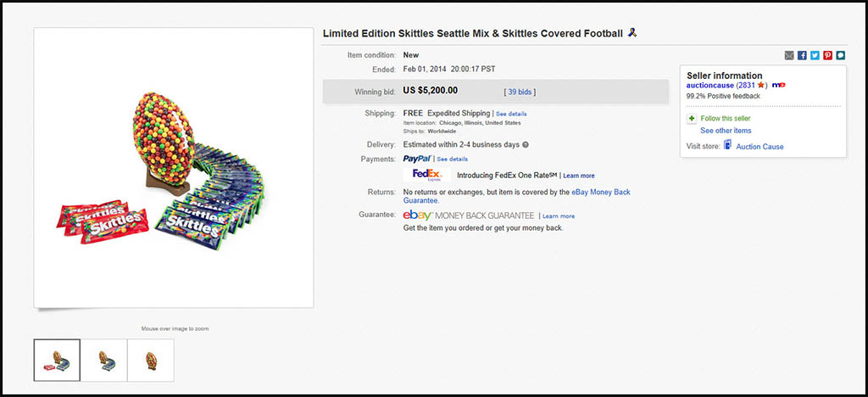Click the green plus follow icon
868x397 pixels.
click(x=692, y=119)
